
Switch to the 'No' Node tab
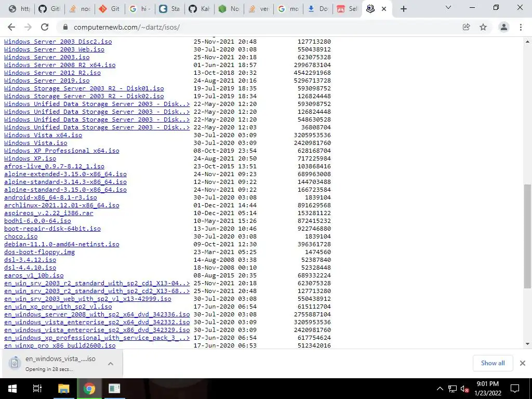(x=229, y=9)
